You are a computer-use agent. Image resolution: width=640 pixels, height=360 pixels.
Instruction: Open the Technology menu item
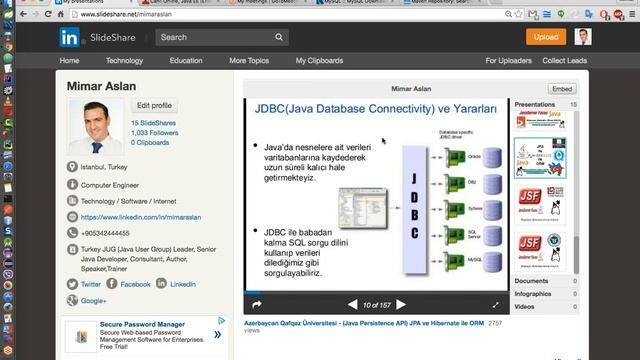pyautogui.click(x=124, y=60)
